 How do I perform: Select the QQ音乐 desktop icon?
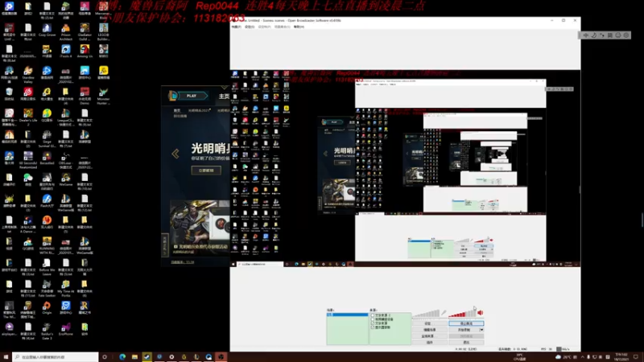[x=47, y=115]
